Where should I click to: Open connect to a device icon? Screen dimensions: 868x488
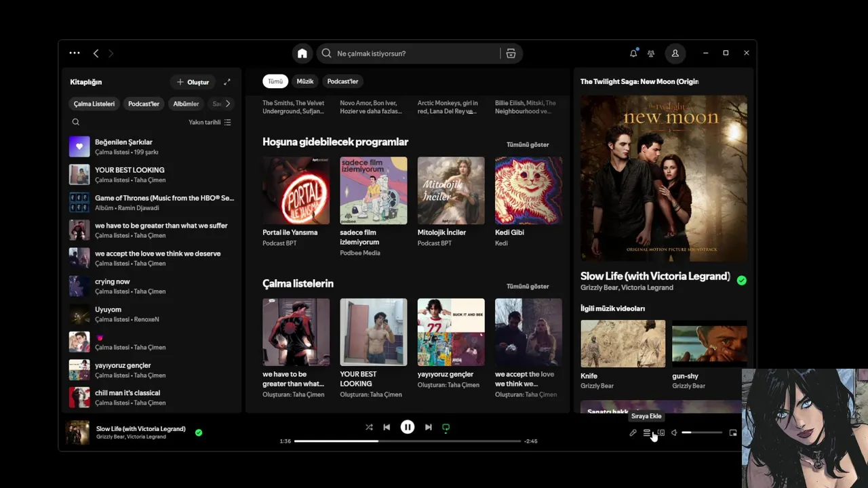tap(660, 432)
